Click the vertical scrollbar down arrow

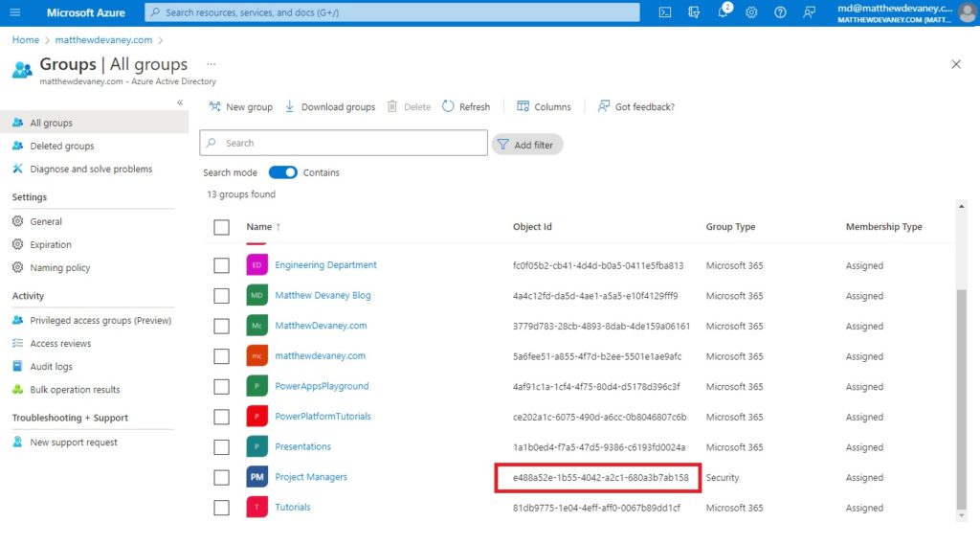click(x=961, y=516)
